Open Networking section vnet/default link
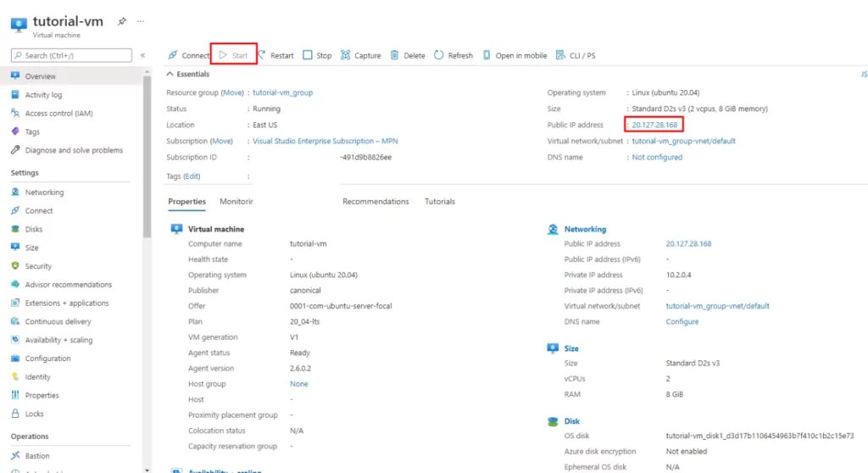This screenshot has width=868, height=473. pos(717,306)
